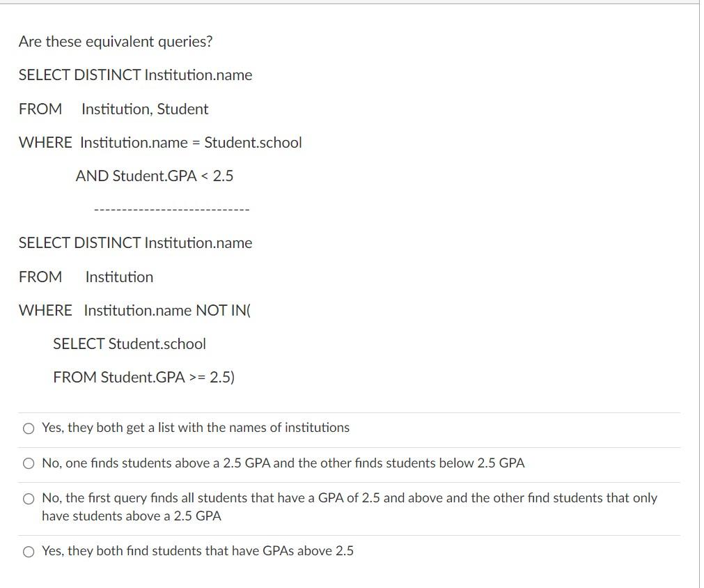Click the 'FROM Institution, Student' line
The height and width of the screenshot is (588, 704).
(114, 109)
